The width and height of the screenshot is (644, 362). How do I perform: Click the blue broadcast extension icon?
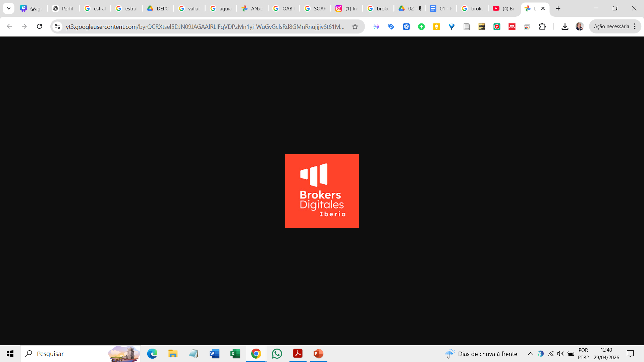point(376,26)
